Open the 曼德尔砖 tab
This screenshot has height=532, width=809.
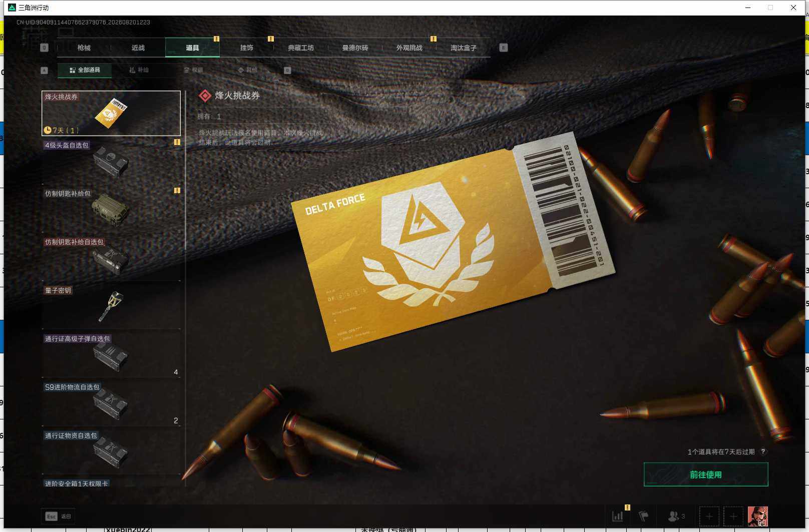pos(355,48)
